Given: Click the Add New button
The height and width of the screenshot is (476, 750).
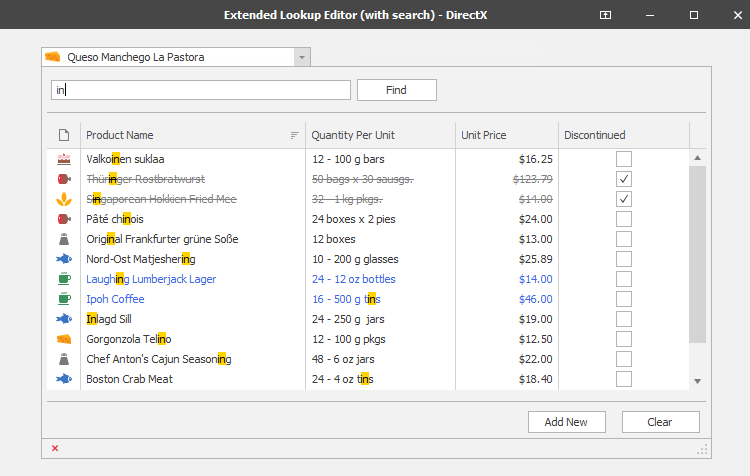Looking at the screenshot, I should pos(566,422).
